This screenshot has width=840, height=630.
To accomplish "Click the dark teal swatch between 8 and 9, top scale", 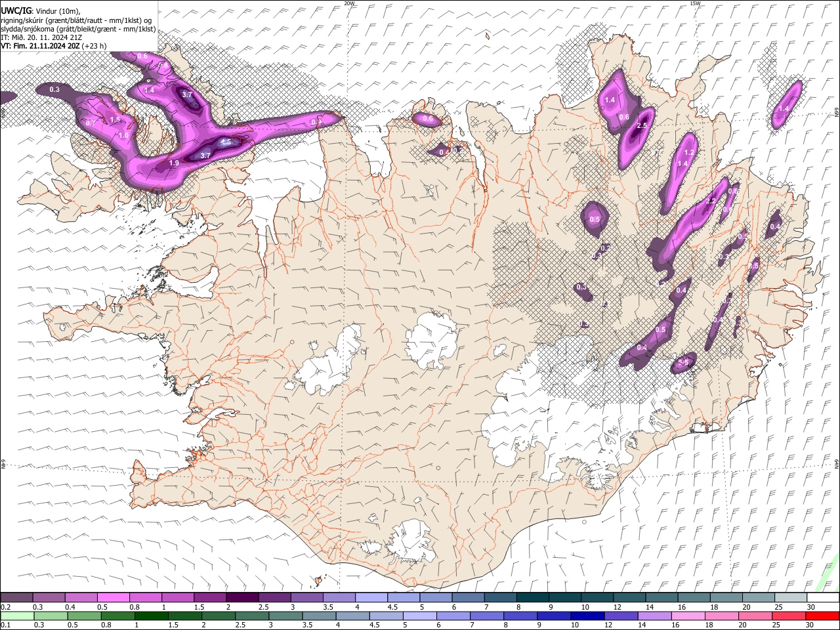I will tap(532, 598).
